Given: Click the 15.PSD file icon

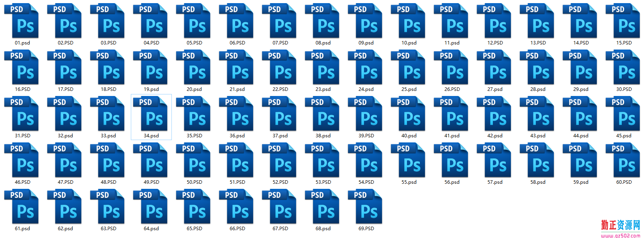Looking at the screenshot, I should pos(623,21).
